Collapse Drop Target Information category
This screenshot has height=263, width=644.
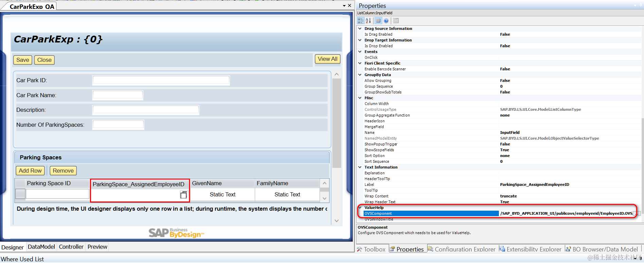[360, 40]
